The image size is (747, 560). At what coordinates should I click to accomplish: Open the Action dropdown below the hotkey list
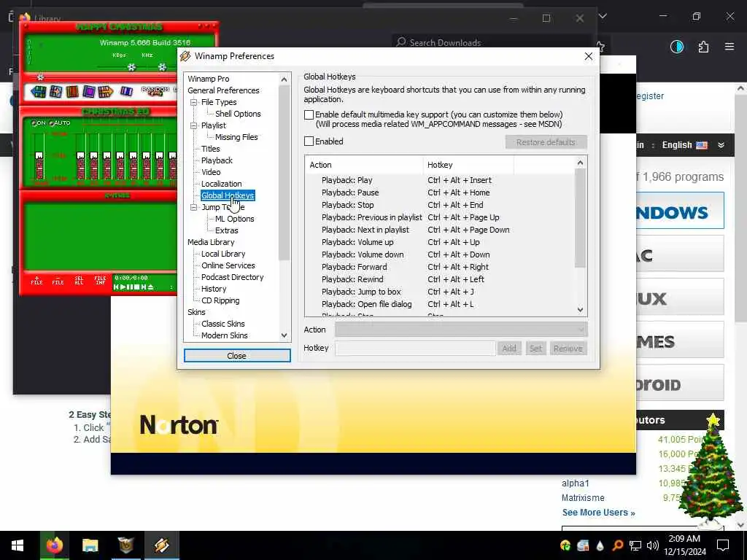pos(461,330)
